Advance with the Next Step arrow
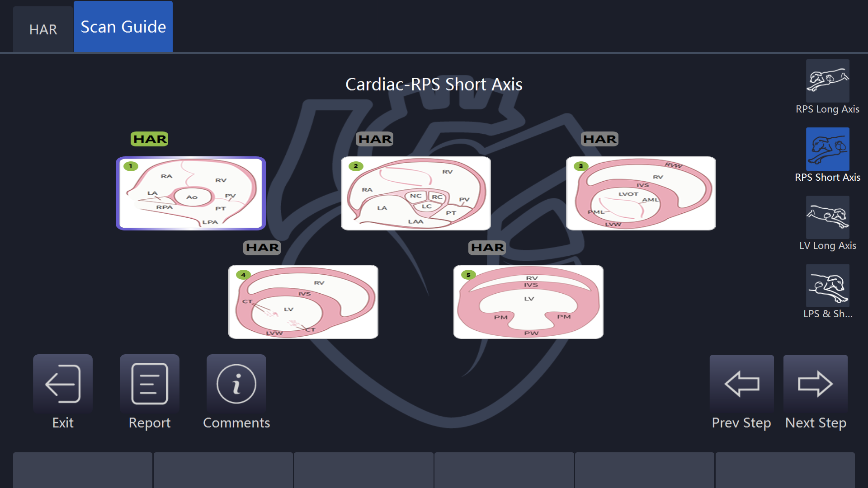This screenshot has width=868, height=488. pos(815,384)
